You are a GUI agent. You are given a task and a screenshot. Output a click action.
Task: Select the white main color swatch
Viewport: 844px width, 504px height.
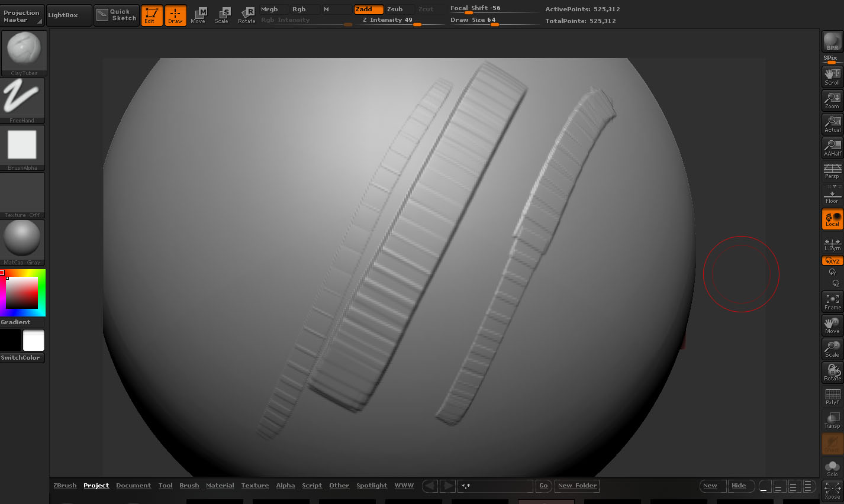coord(34,341)
